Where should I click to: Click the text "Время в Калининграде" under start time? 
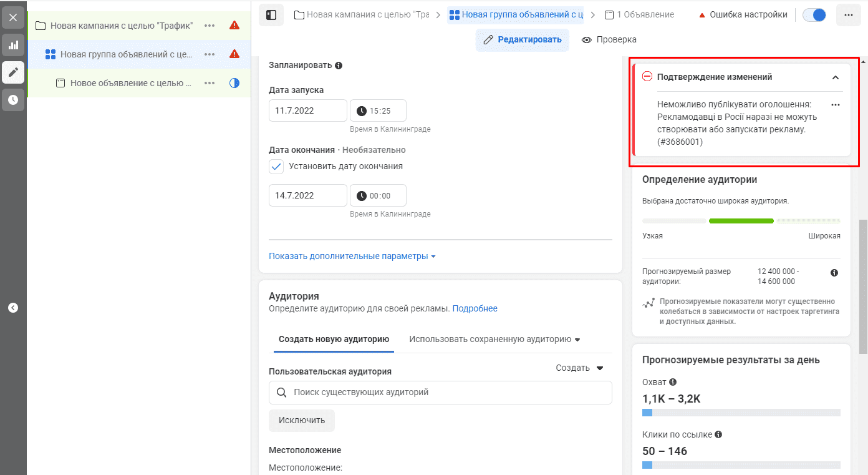390,129
